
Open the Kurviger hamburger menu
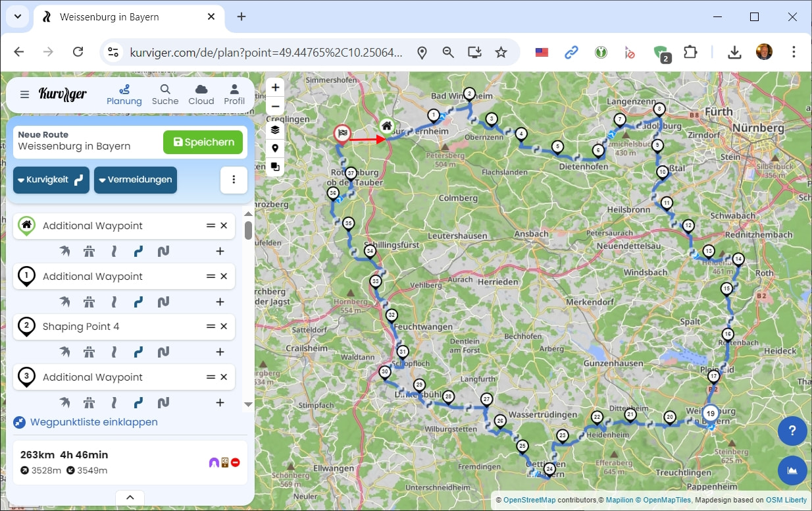point(24,94)
